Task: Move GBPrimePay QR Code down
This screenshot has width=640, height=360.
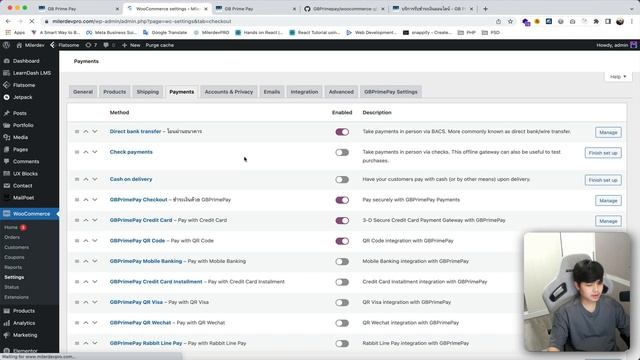Action: (95, 241)
